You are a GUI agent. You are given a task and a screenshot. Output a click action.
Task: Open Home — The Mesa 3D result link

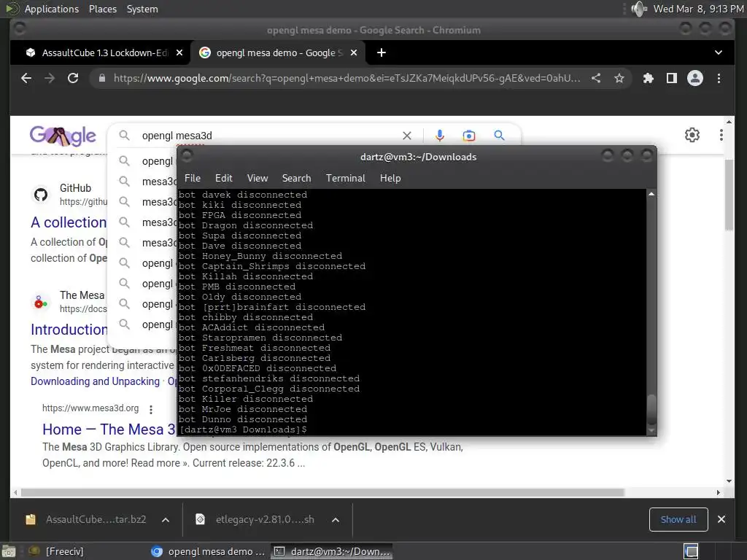click(109, 429)
